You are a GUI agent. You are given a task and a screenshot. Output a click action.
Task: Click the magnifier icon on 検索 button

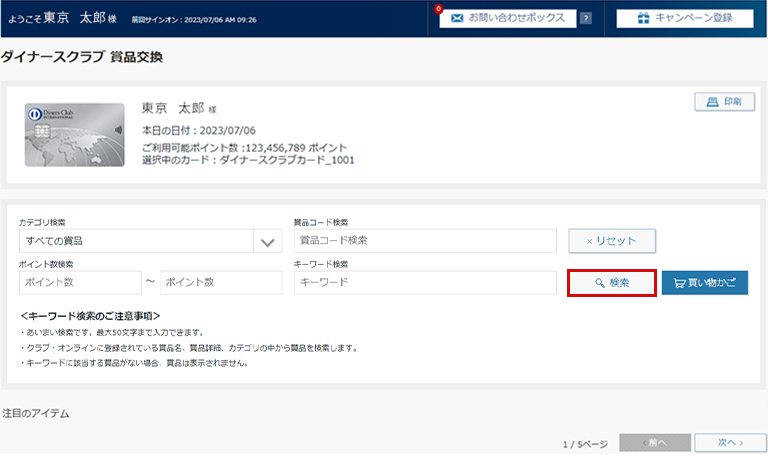(x=600, y=283)
